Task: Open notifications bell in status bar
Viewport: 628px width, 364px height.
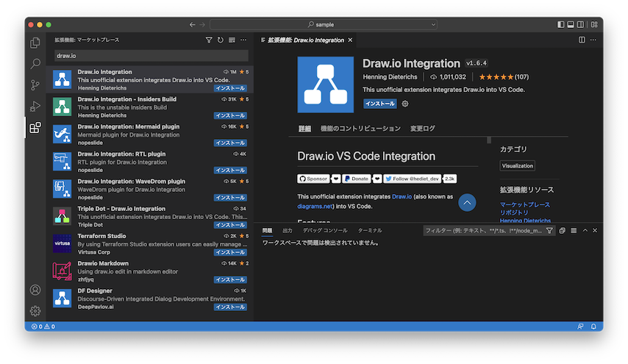Action: (x=593, y=326)
